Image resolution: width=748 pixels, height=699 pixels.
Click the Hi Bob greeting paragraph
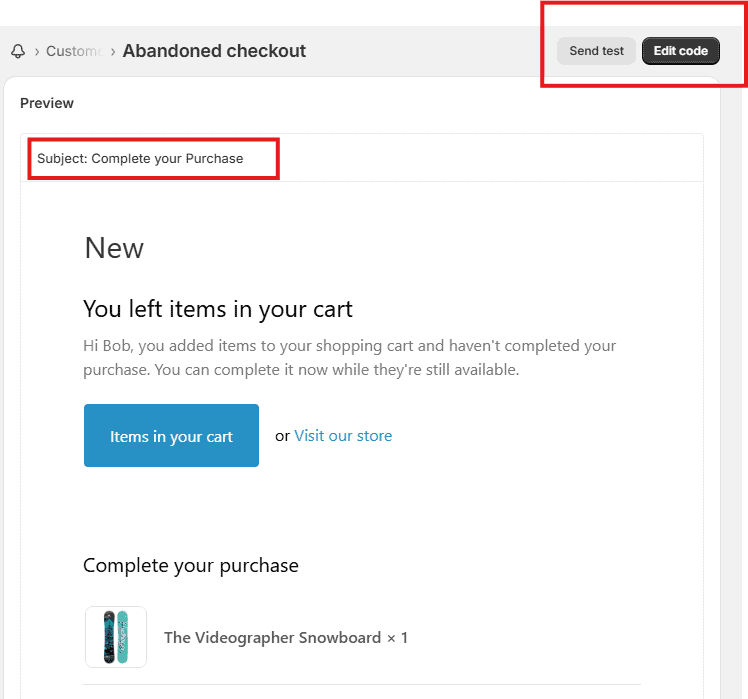tap(349, 357)
